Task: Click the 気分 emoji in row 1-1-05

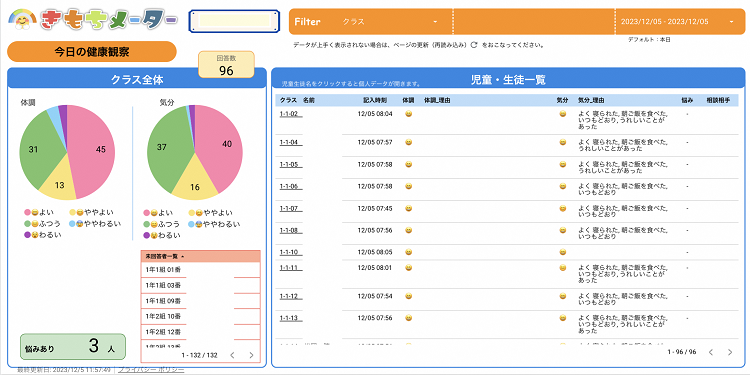Action: [562, 164]
